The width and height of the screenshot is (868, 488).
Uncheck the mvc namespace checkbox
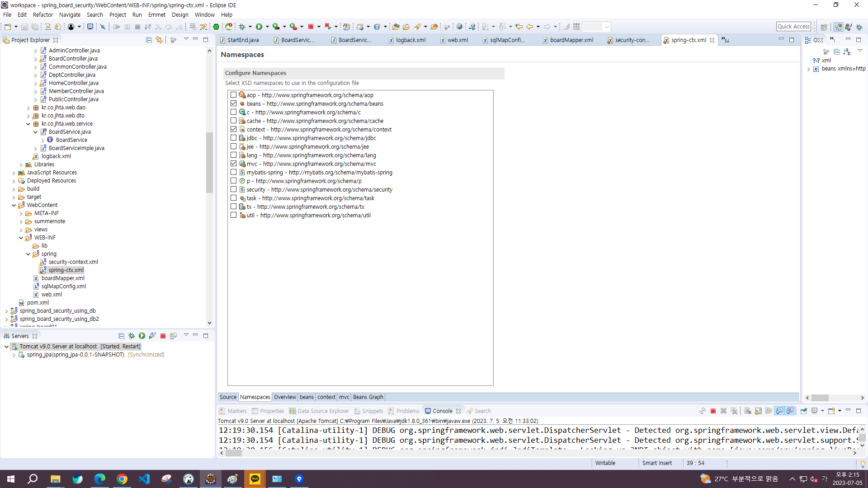click(233, 164)
